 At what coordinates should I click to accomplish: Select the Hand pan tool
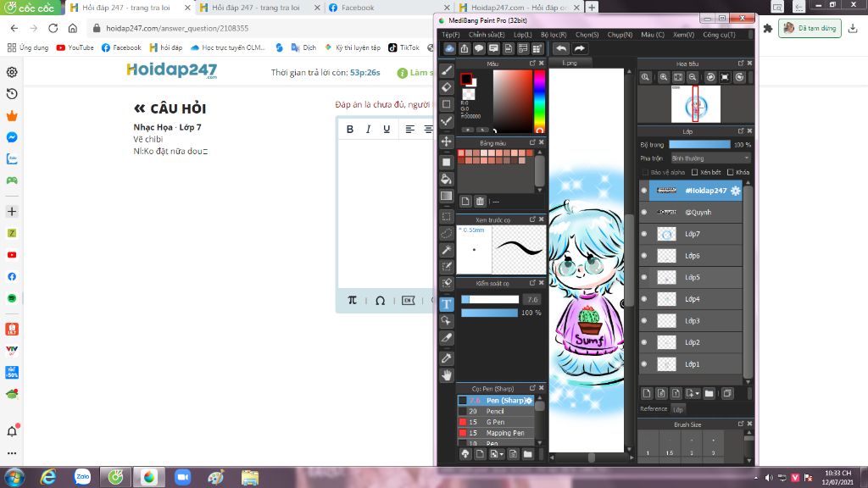point(447,375)
